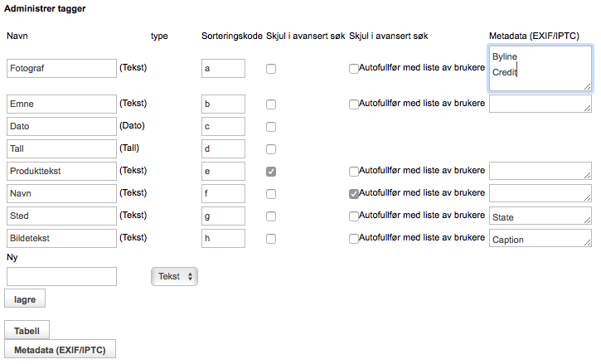The height and width of the screenshot is (364, 601).
Task: Focus the empty metadata field for Produkttekst
Action: tap(540, 171)
